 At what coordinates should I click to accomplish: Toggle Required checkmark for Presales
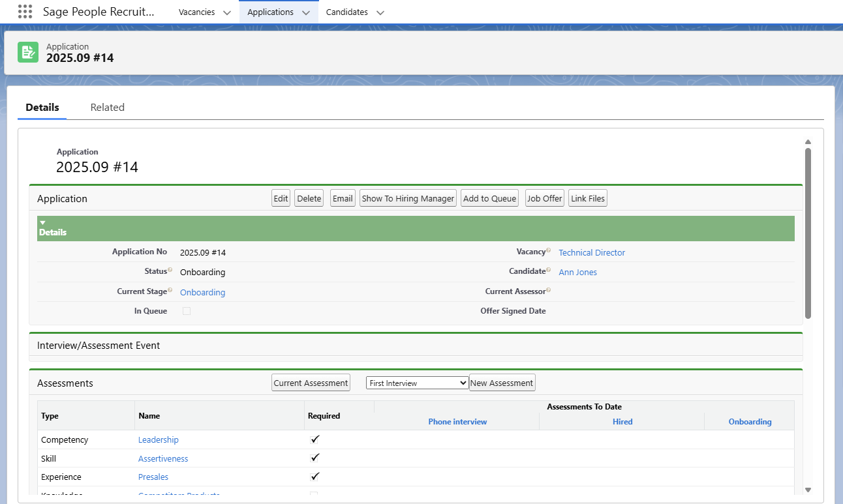pyautogui.click(x=315, y=477)
